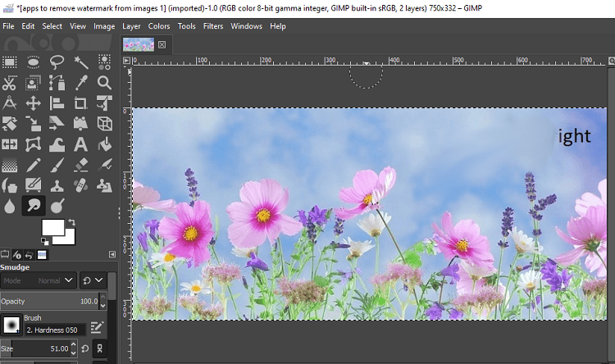The width and height of the screenshot is (615, 364).
Task: Reset colors to default black and white
Action: (45, 241)
